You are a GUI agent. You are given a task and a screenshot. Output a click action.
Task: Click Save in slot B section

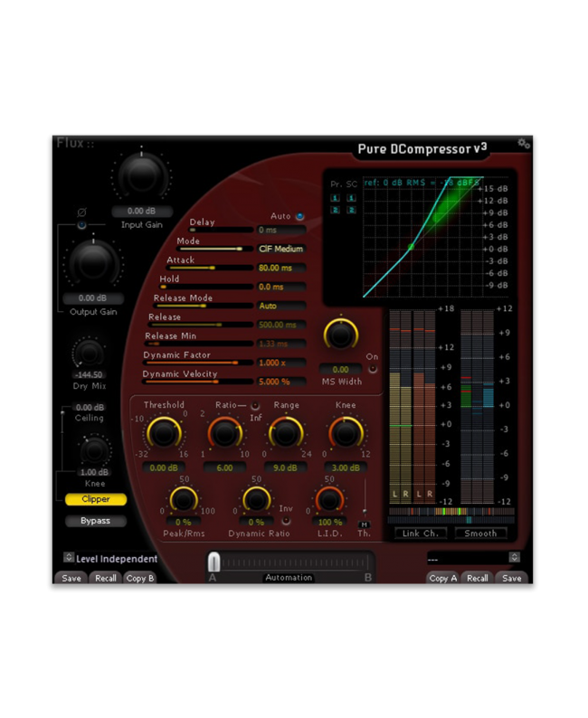(x=511, y=578)
